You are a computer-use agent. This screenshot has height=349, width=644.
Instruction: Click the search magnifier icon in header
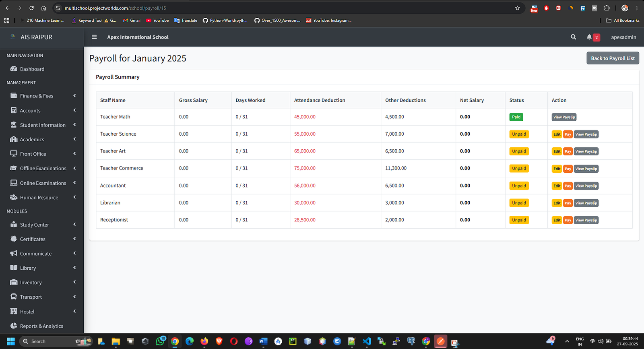point(573,37)
